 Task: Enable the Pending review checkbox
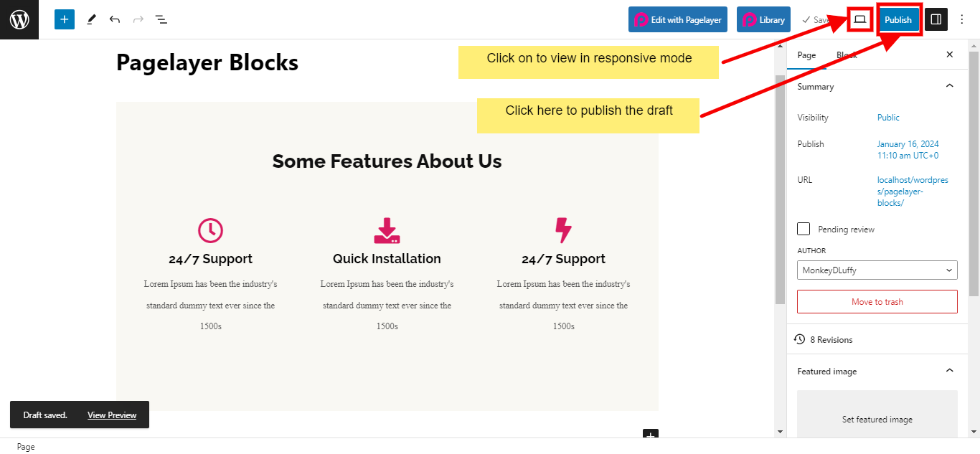click(804, 229)
